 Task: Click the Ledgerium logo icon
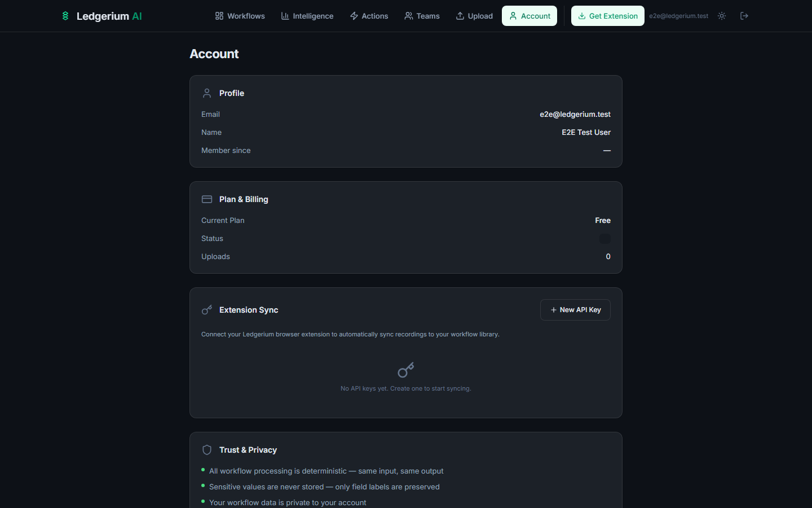[65, 16]
